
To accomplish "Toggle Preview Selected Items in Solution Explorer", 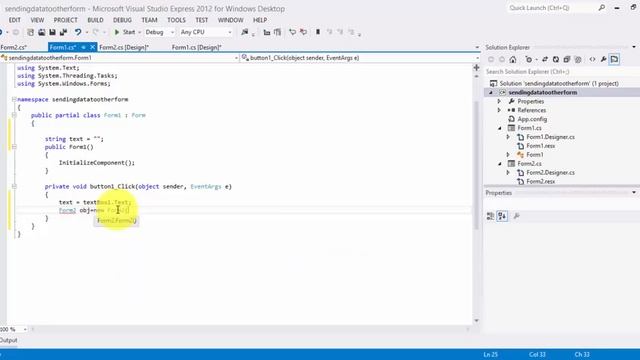I will (614, 60).
